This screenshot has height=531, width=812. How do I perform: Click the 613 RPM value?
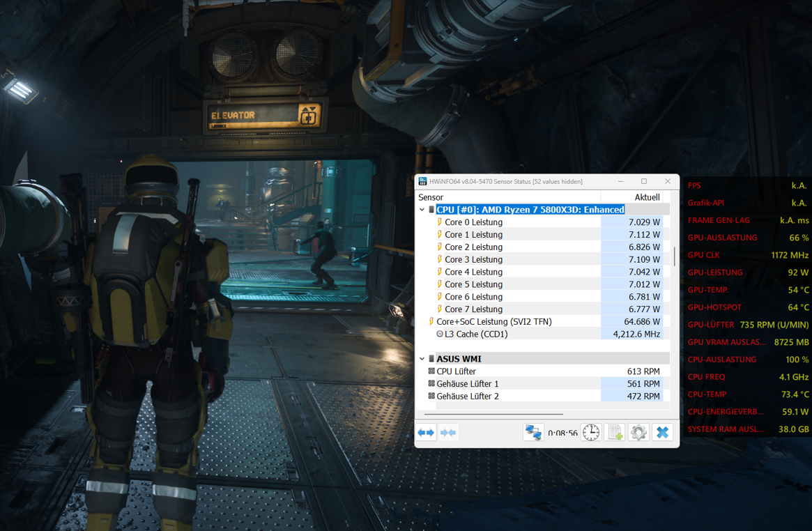coord(643,371)
